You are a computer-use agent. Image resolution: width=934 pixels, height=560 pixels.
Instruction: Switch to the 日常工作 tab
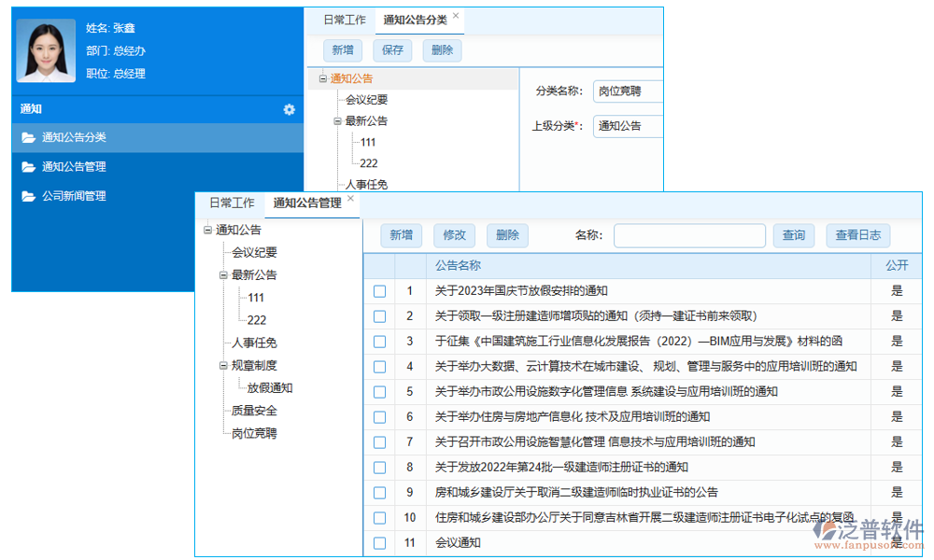click(231, 202)
